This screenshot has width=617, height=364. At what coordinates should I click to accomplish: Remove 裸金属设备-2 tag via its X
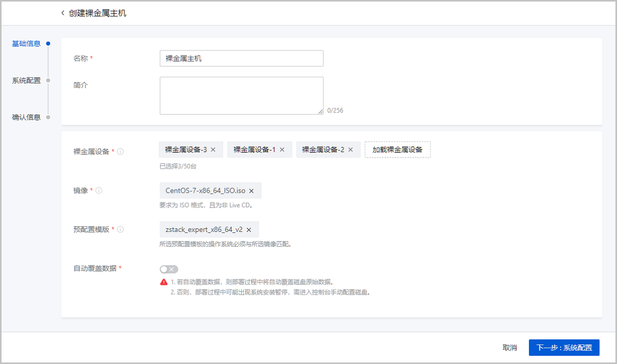click(x=351, y=150)
